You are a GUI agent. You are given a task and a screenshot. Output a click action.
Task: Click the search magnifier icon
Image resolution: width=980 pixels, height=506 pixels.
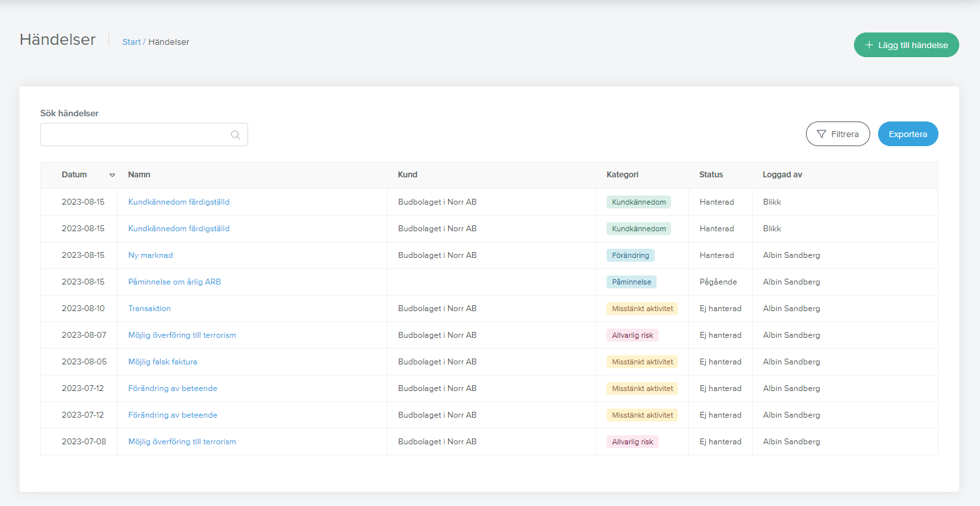click(x=236, y=135)
